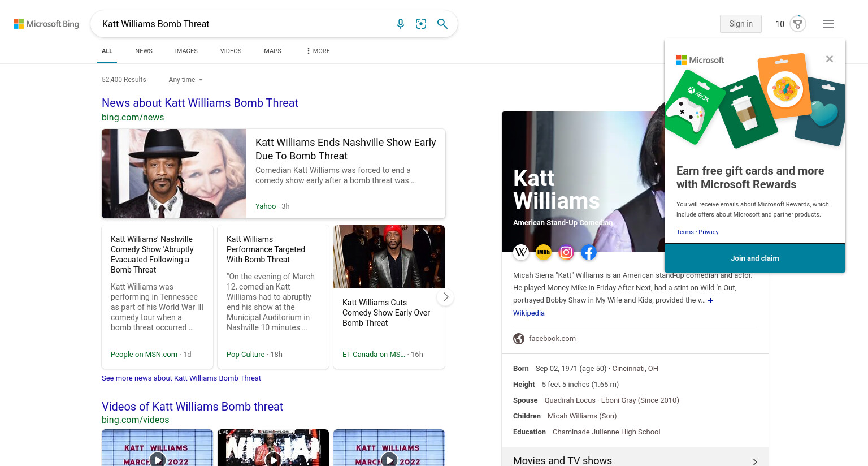Open the rewards Privacy link

[x=709, y=232]
